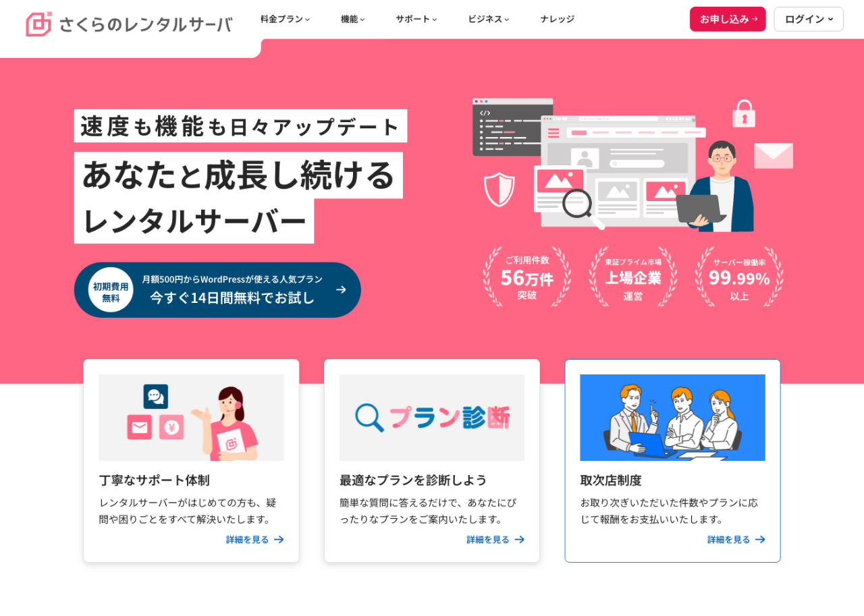Image resolution: width=864 pixels, height=616 pixels.
Task: Open the プラン診断 card thumbnail
Action: (x=432, y=418)
